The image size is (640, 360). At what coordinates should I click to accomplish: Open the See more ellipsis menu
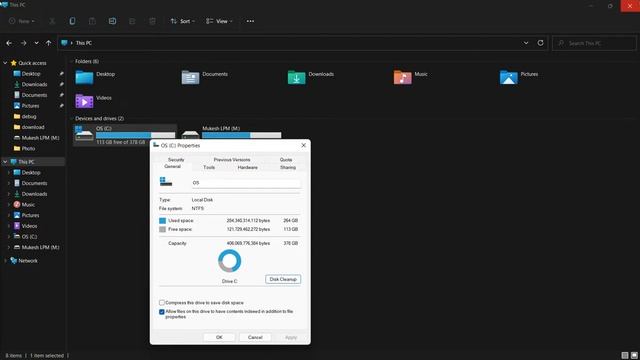coord(250,21)
